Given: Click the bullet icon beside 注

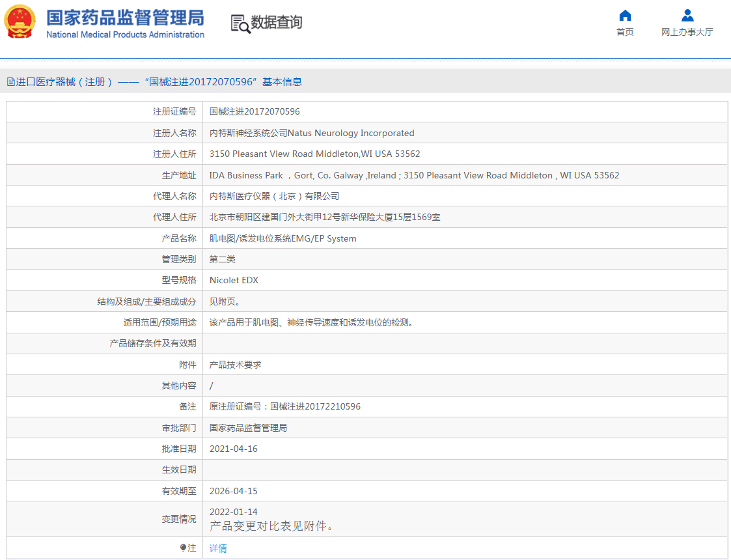Looking at the screenshot, I should [184, 548].
